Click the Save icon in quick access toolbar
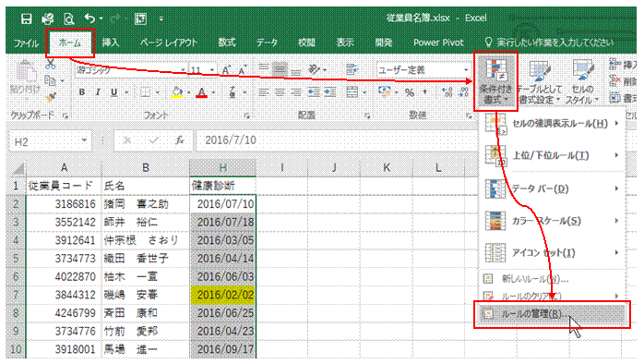 tap(26, 18)
